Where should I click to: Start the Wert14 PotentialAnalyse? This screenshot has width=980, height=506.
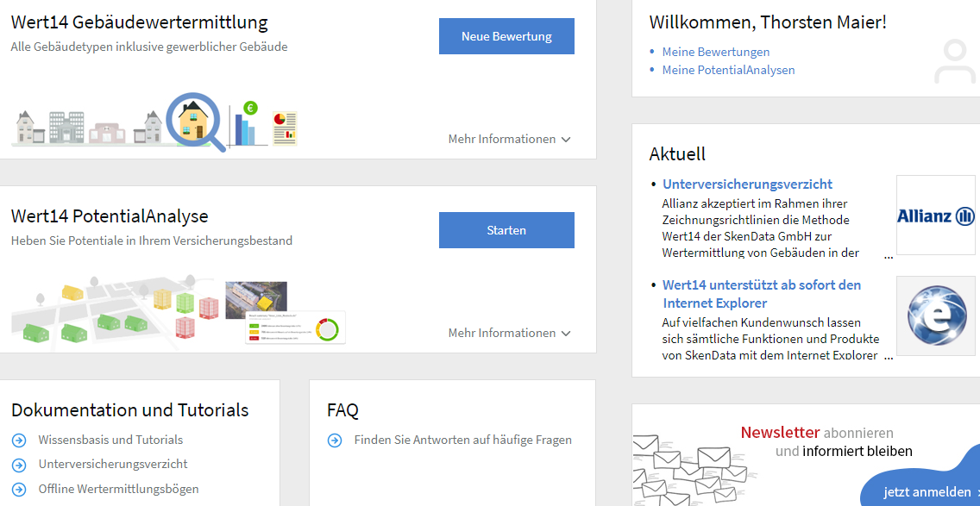[506, 230]
